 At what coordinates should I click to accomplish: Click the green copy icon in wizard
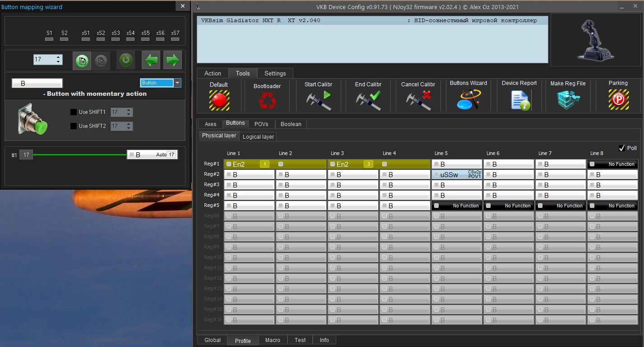[82, 61]
